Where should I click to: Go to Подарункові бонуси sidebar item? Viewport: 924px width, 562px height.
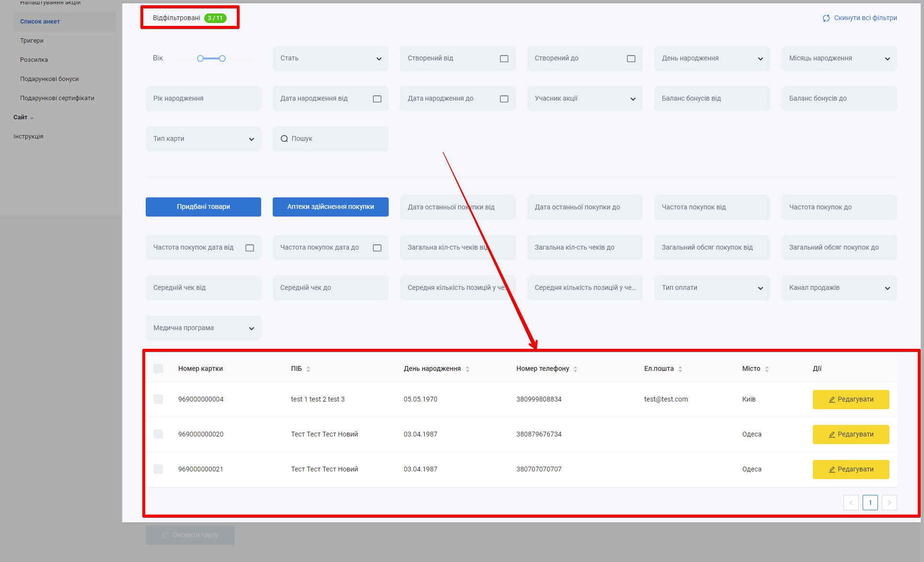pos(49,79)
